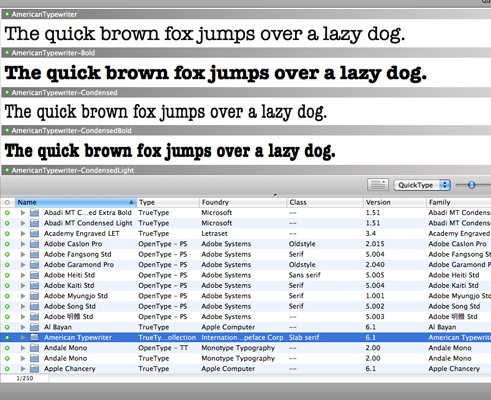Click the Al Bayan font folder icon

35,327
